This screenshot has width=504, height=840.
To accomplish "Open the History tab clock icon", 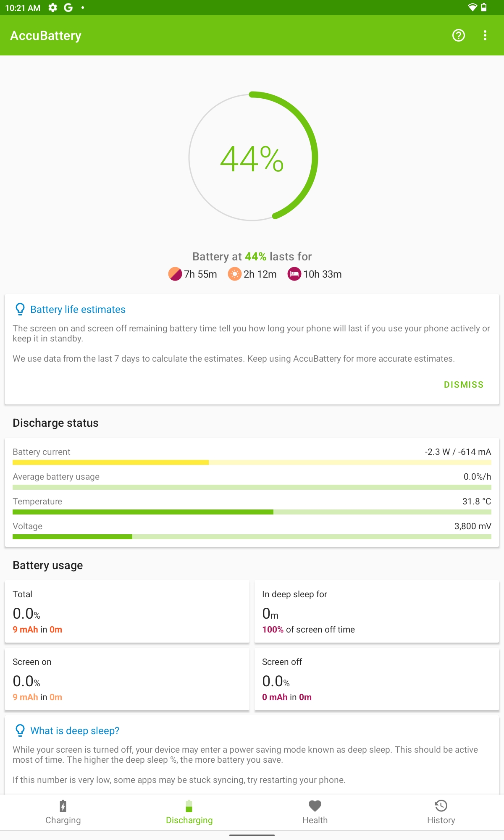I will (441, 806).
